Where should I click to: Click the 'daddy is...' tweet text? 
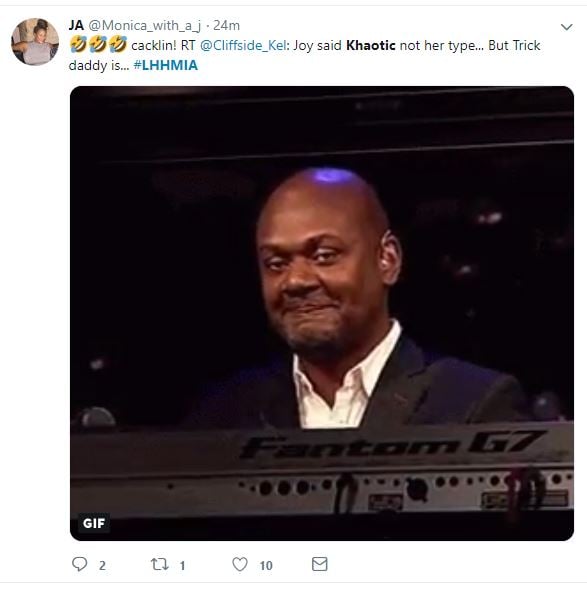(99, 65)
